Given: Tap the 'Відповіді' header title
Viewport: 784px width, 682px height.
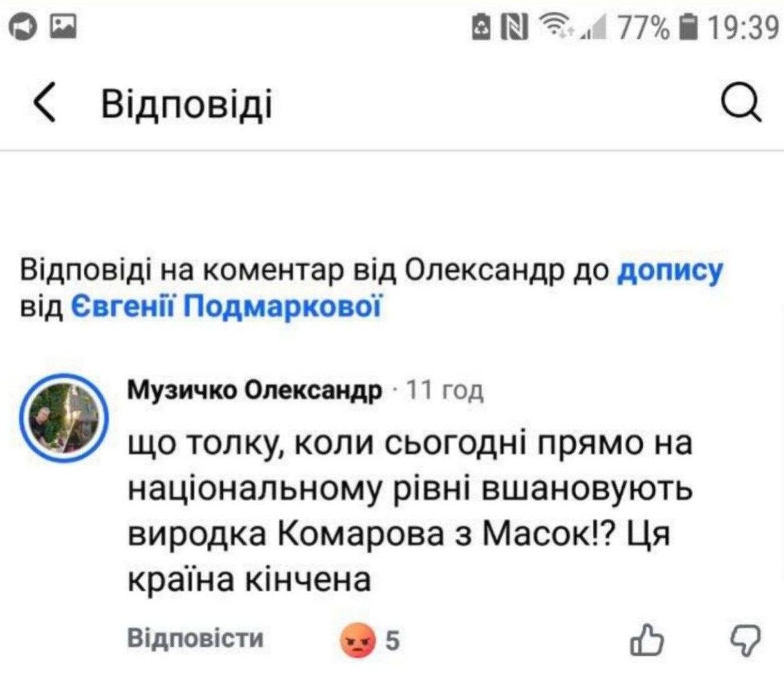Looking at the screenshot, I should coord(187,104).
